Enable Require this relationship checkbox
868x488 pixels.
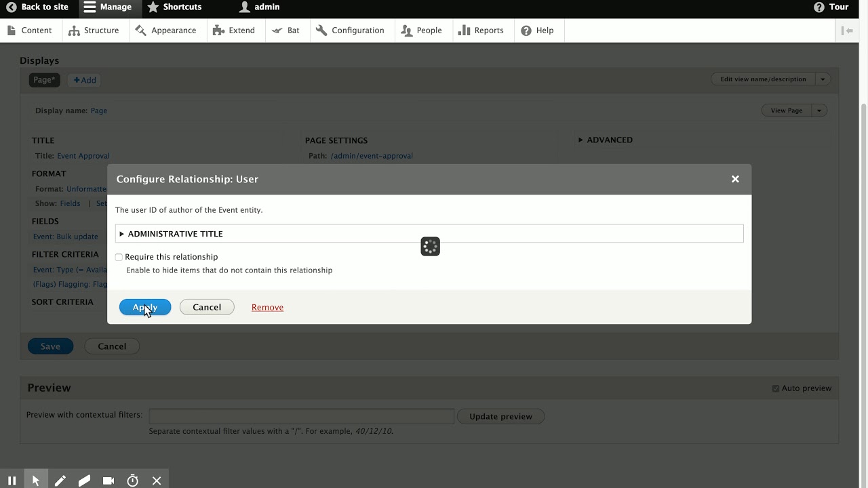(x=119, y=257)
